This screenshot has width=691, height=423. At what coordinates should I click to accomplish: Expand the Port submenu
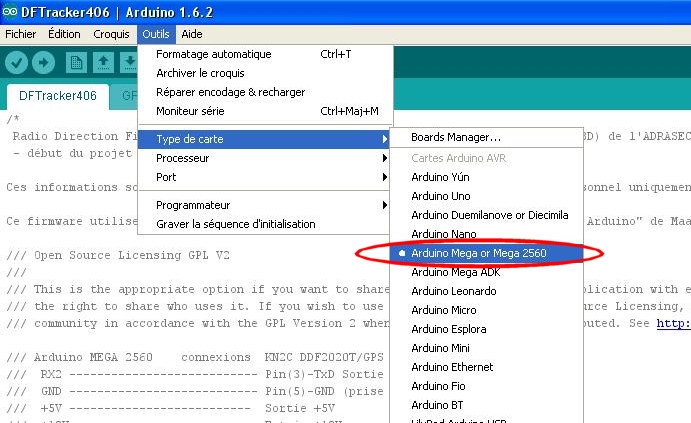[265, 177]
